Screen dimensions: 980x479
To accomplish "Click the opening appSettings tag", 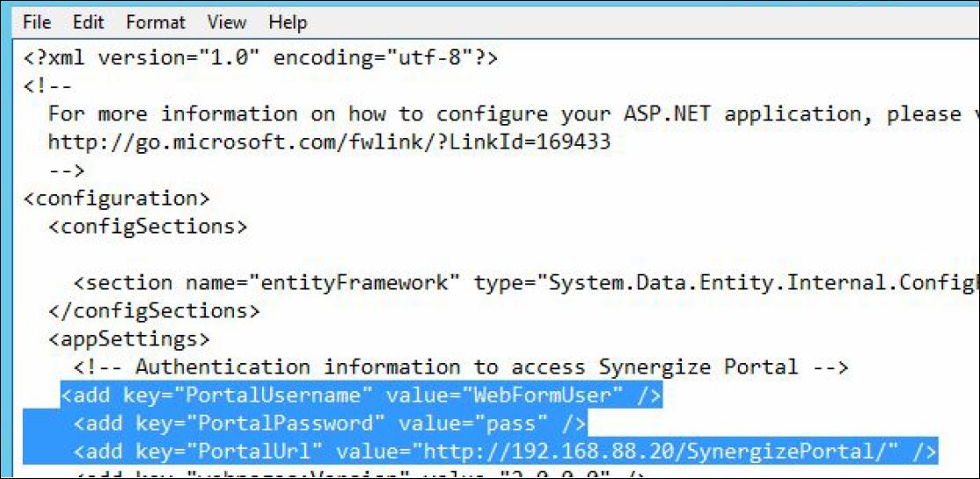I will point(129,339).
